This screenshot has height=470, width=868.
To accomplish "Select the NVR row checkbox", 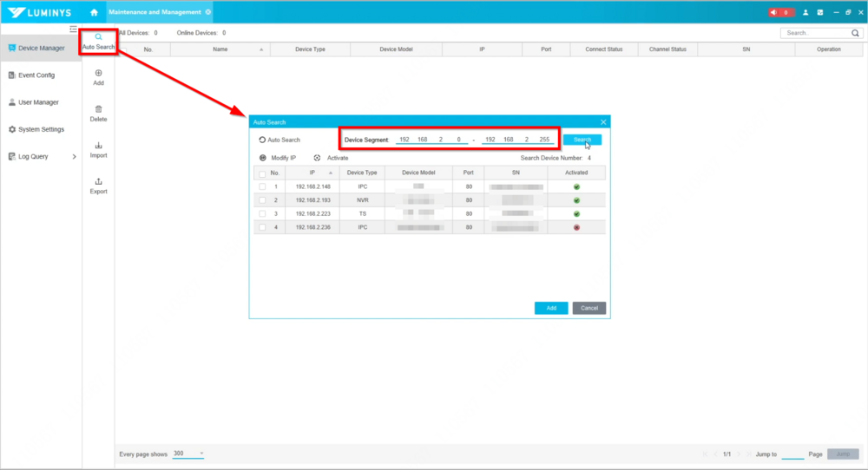I will click(262, 200).
